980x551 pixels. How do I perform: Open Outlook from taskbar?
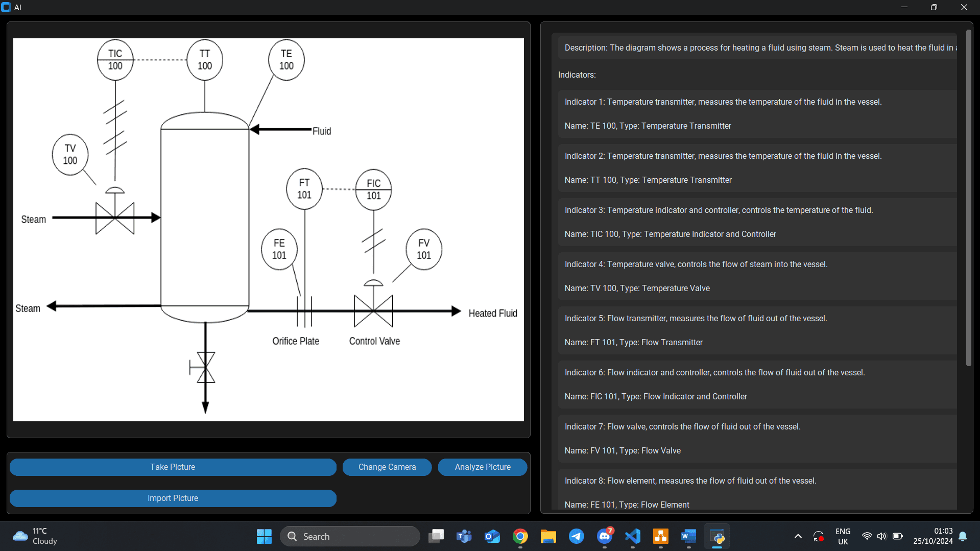point(492,536)
